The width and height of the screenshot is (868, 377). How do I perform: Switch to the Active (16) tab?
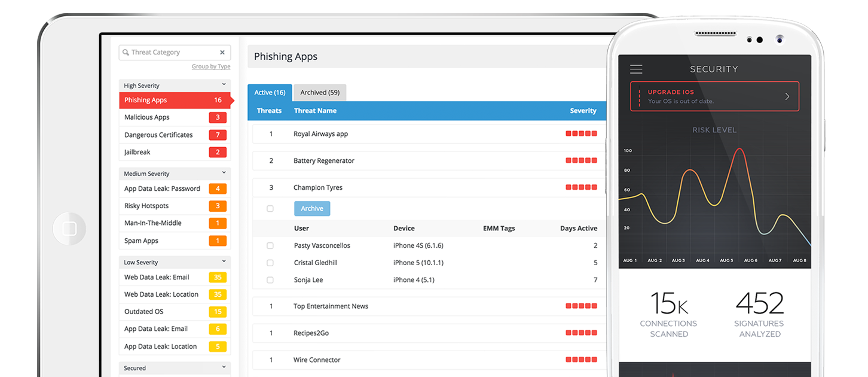click(x=270, y=93)
